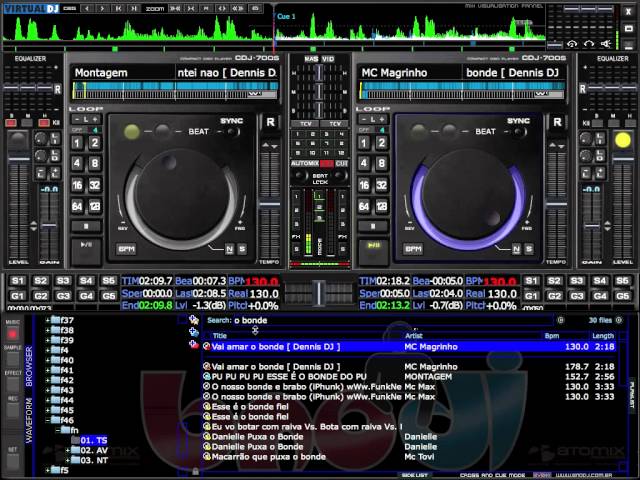Screen dimensions: 640x480
Task: Trigger left sampler S1
Action: (18, 281)
